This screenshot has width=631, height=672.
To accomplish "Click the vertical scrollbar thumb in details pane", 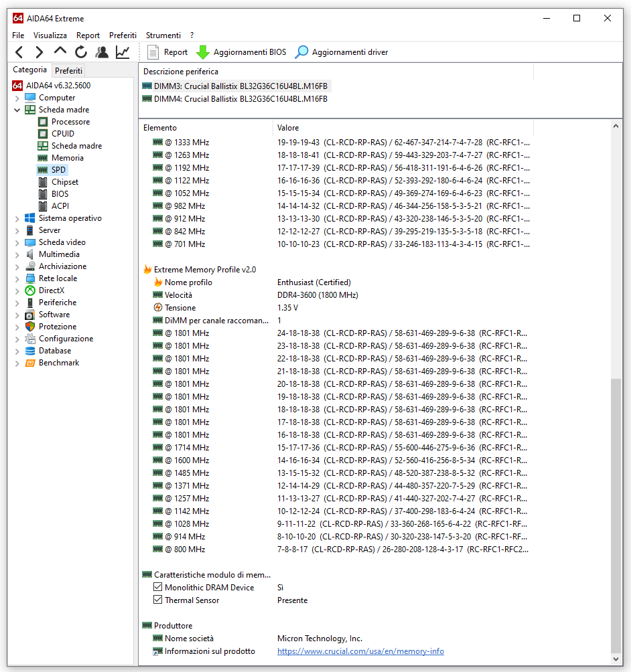I will point(616,516).
